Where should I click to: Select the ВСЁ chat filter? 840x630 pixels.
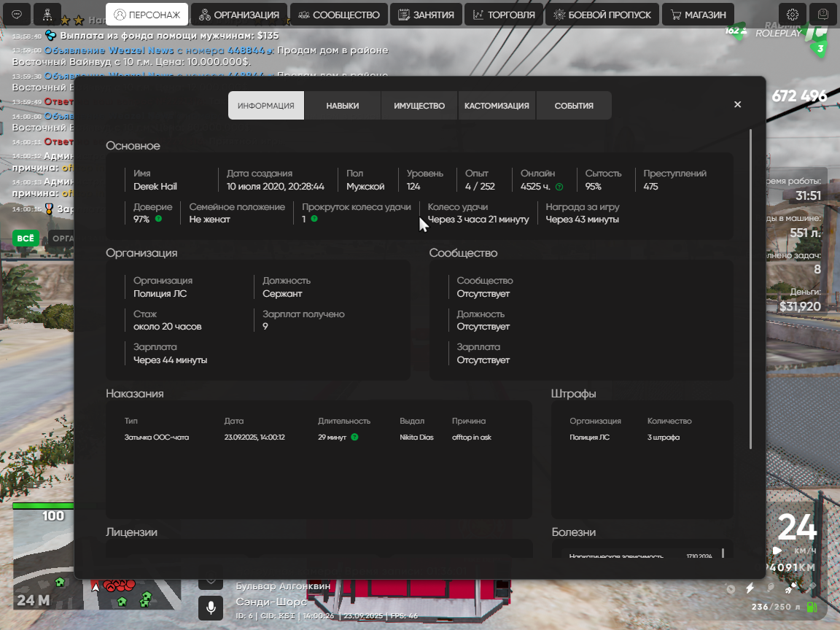pos(26,238)
